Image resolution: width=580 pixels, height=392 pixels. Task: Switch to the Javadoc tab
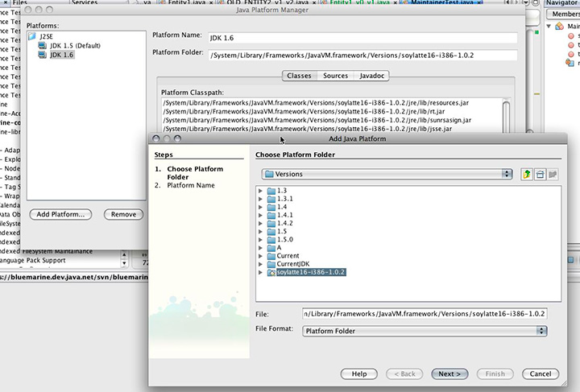(371, 76)
